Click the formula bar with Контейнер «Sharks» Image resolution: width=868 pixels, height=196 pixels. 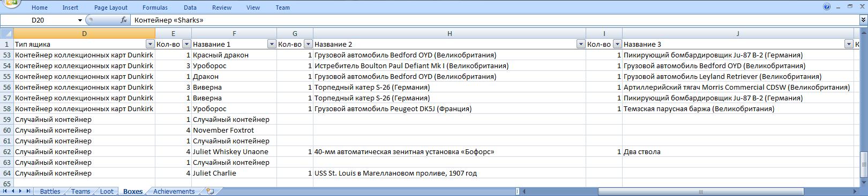coord(495,20)
